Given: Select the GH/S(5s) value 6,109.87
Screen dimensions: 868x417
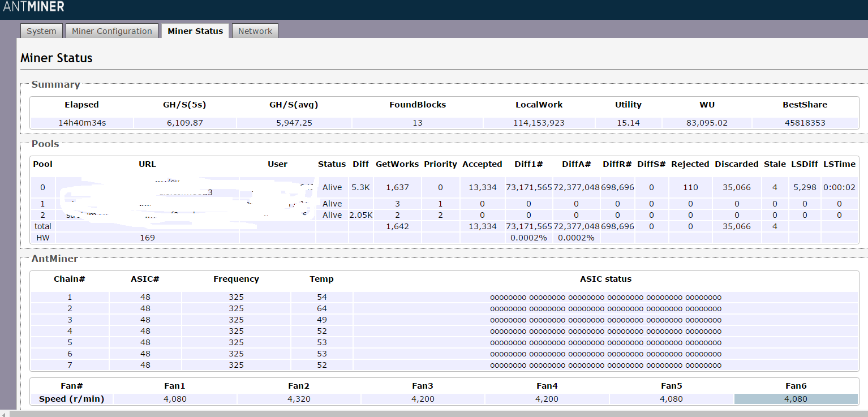Looking at the screenshot, I should [x=185, y=123].
